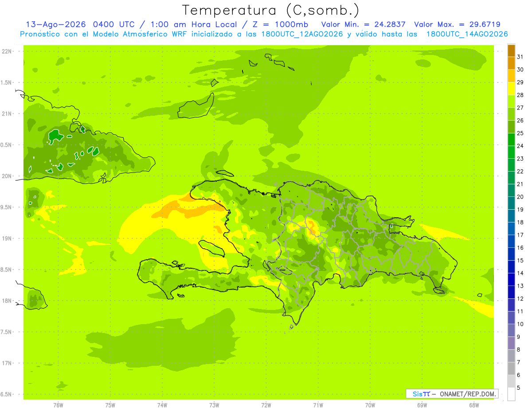This screenshot has width=532, height=411.
Task: Click the '20N' latitude label
Action: [8, 176]
